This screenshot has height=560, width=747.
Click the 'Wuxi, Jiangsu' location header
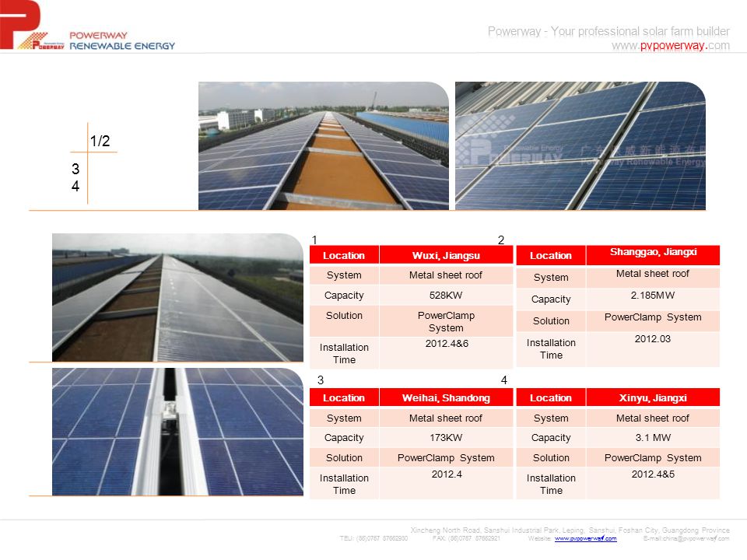tap(446, 255)
